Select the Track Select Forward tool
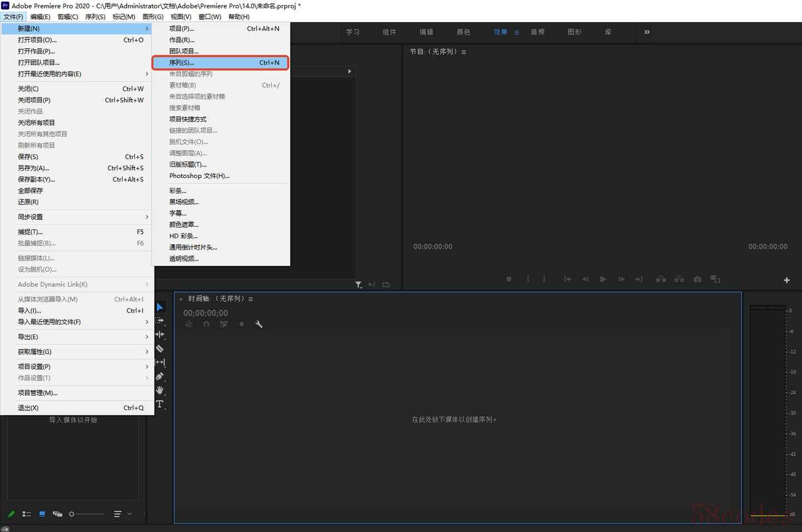 tap(160, 321)
